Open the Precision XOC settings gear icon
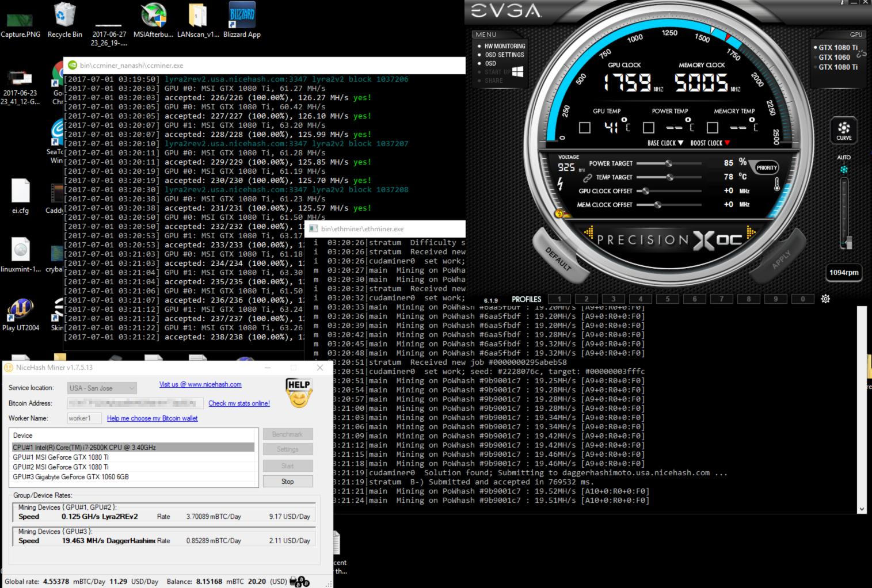872x588 pixels. point(825,299)
